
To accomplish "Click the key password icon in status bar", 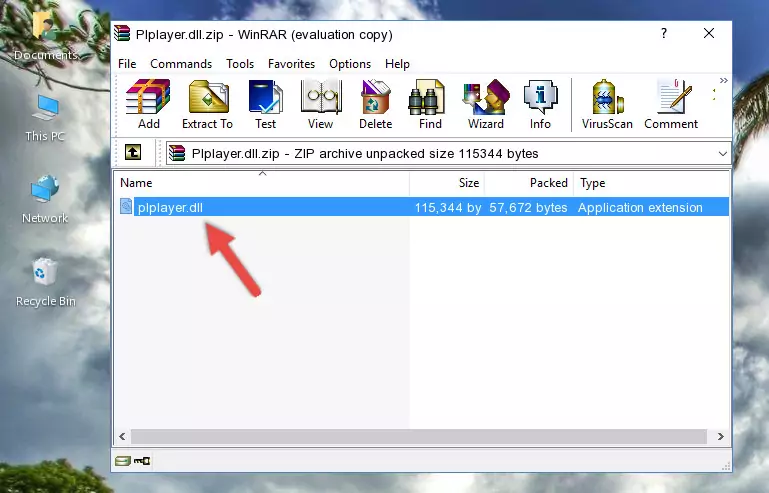I will point(142,460).
